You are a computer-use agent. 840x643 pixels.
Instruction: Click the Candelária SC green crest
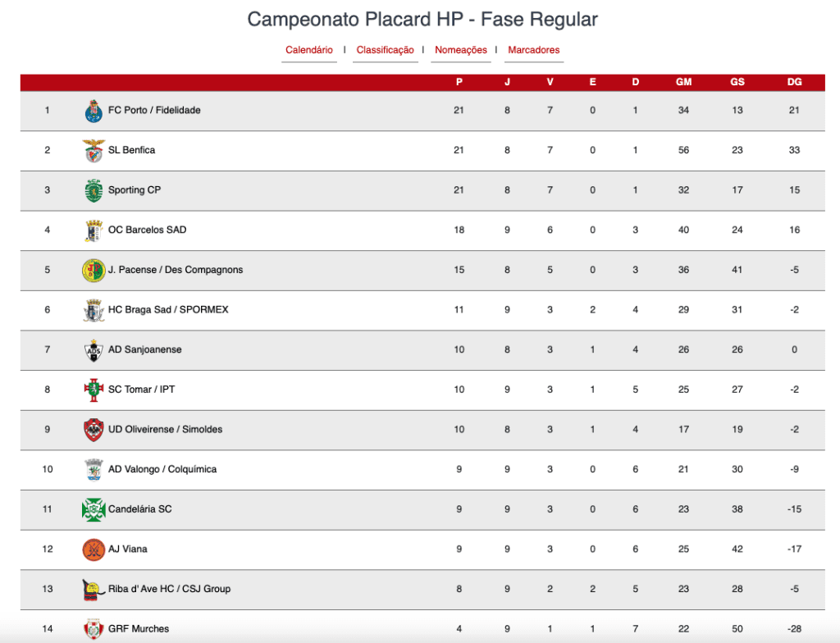tap(94, 509)
